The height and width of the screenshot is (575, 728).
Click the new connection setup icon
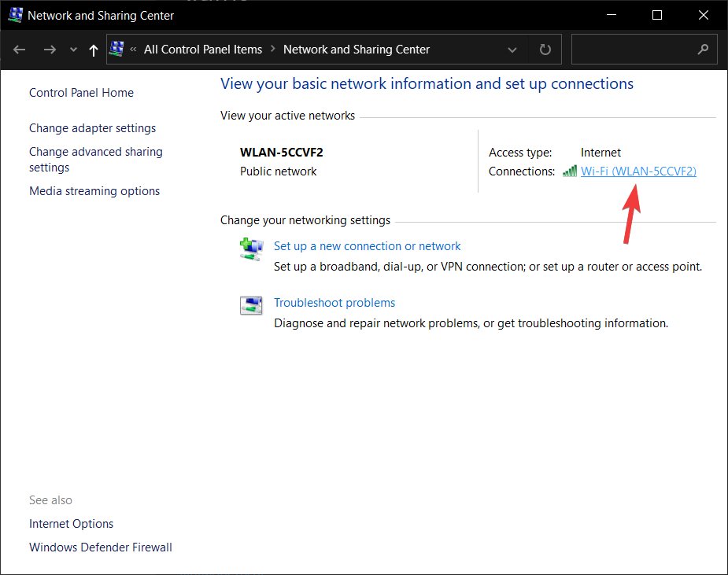point(251,249)
